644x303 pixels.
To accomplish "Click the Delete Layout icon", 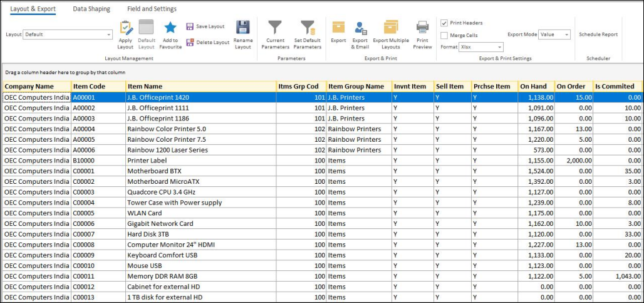I will point(190,42).
